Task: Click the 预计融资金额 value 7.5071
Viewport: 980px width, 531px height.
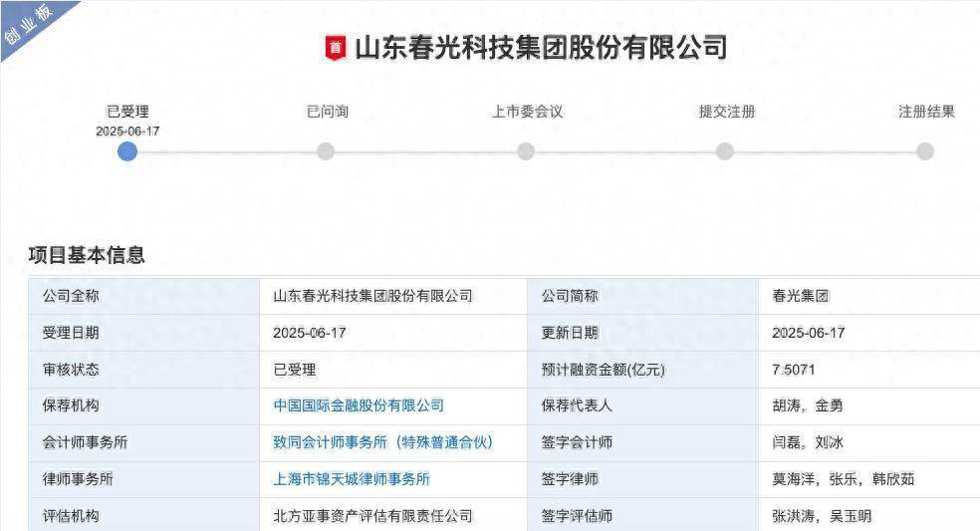Action: 794,370
